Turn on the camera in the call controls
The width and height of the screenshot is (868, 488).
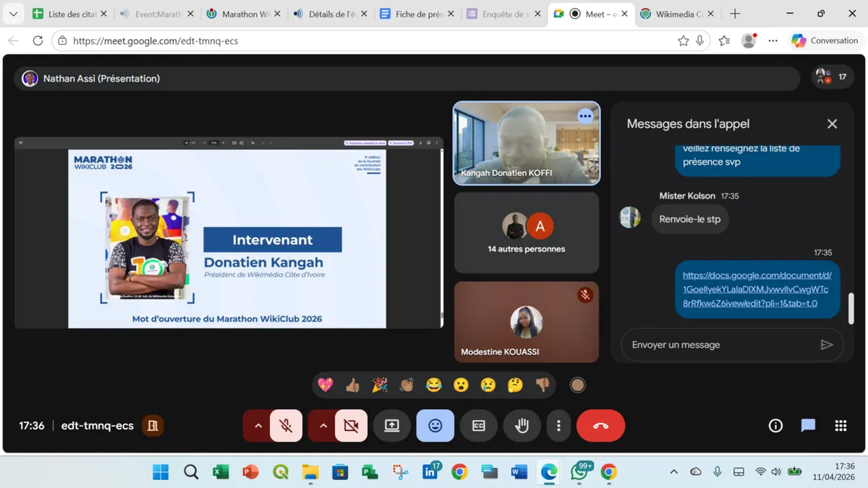click(352, 426)
